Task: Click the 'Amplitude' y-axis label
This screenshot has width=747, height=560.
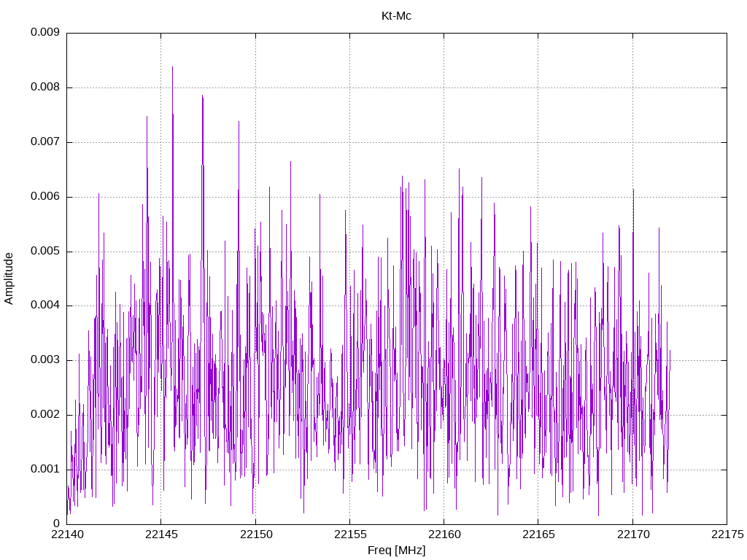Action: pos(9,279)
